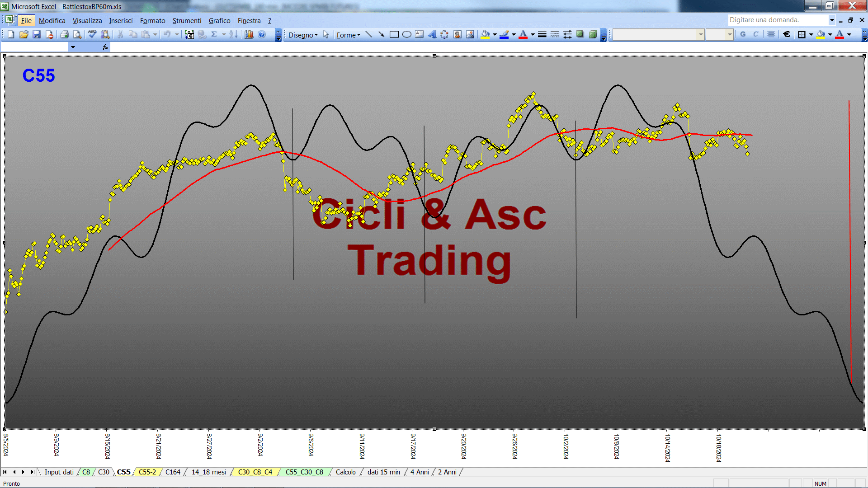Click the Sort ascending icon

tap(233, 34)
